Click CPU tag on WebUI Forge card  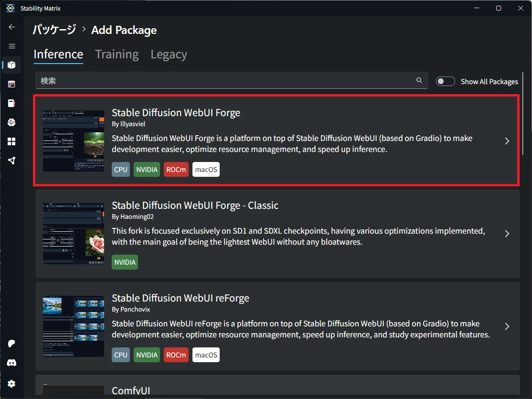click(x=121, y=170)
